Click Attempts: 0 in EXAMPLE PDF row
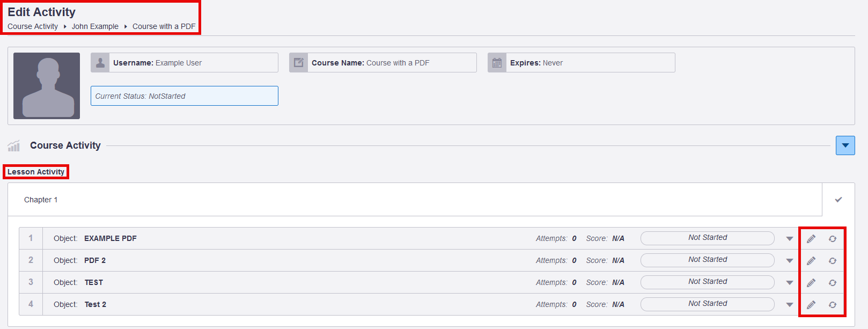Viewport: 868px width, 329px height. (x=556, y=238)
